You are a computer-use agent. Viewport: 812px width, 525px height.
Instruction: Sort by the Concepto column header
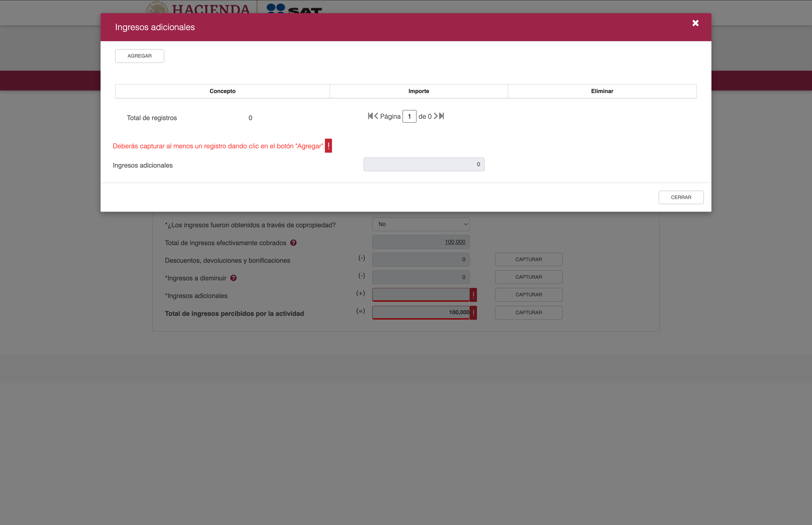(222, 91)
